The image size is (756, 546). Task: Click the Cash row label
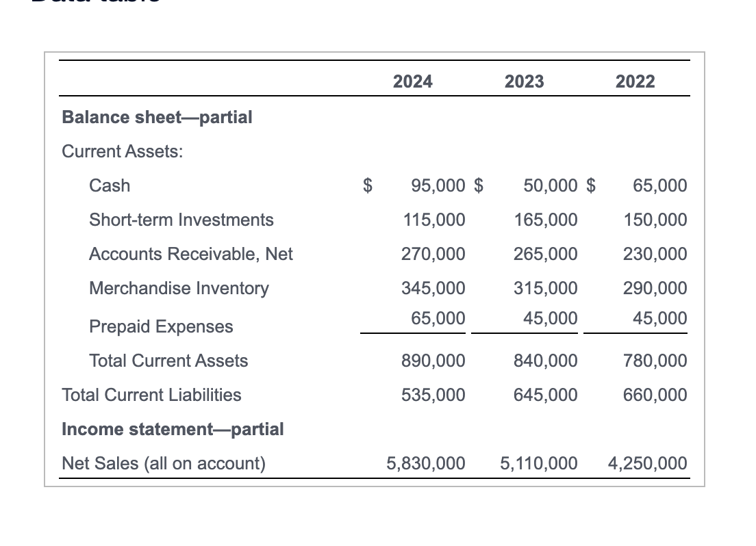(x=110, y=185)
